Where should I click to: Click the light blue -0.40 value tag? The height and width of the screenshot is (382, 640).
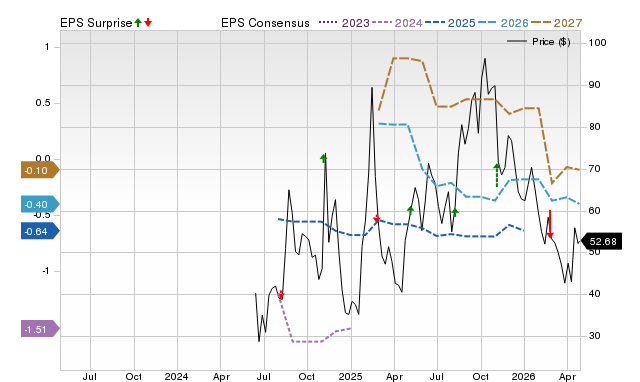[x=40, y=204]
